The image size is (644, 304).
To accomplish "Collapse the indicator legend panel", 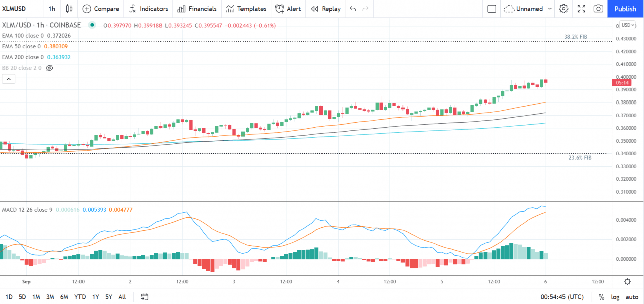I will pyautogui.click(x=8, y=79).
